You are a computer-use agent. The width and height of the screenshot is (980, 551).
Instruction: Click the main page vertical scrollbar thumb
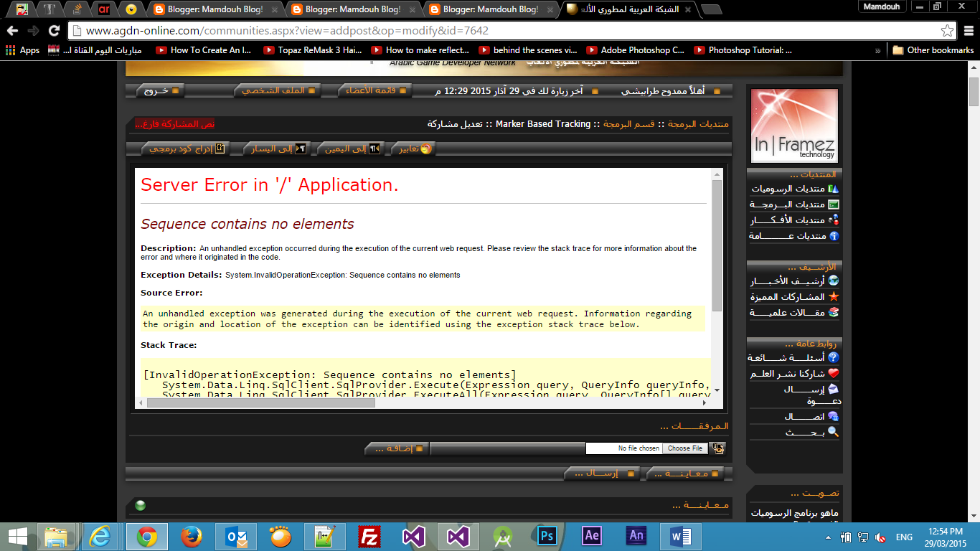click(974, 90)
